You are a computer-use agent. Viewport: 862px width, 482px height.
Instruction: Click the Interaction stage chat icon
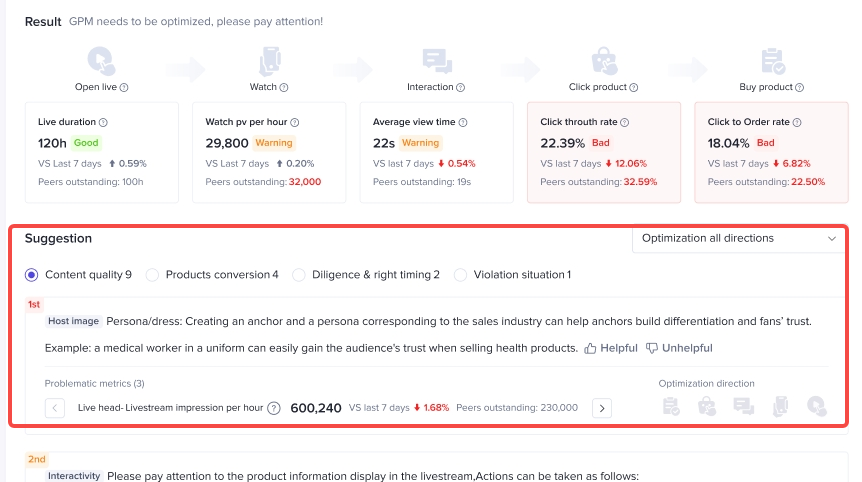pos(436,62)
